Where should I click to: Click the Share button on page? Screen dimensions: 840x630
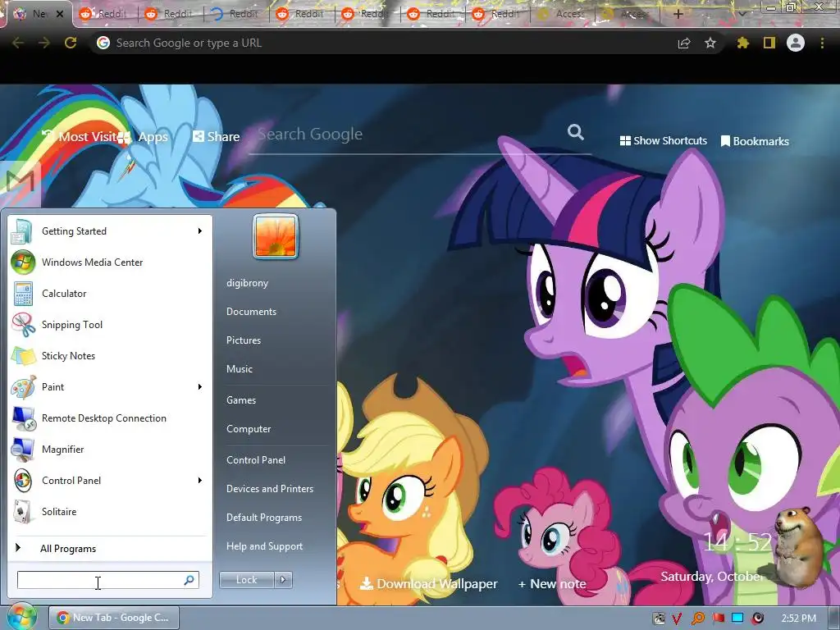pos(217,137)
